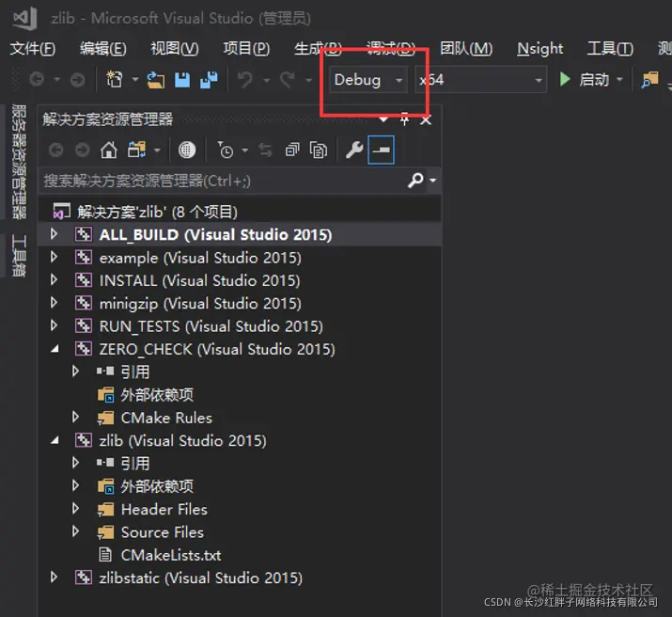This screenshot has height=617, width=672.
Task: Click the Open File folder icon
Action: point(156,80)
